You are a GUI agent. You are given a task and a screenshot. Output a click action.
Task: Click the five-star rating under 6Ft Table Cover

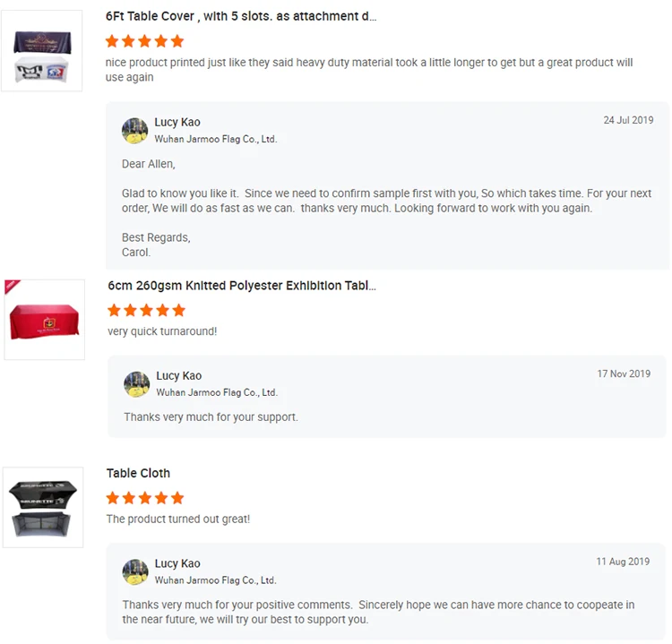point(144,41)
